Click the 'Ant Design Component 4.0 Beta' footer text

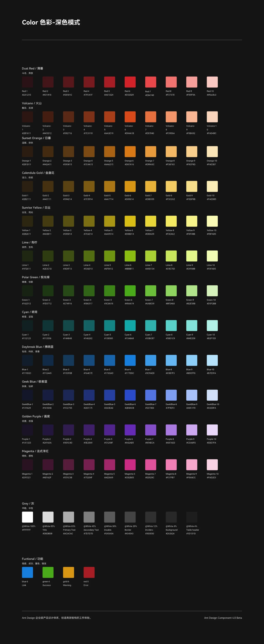[x=223, y=617]
